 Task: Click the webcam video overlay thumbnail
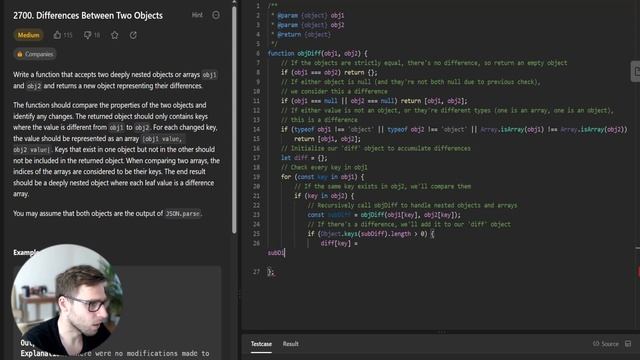(x=67, y=300)
